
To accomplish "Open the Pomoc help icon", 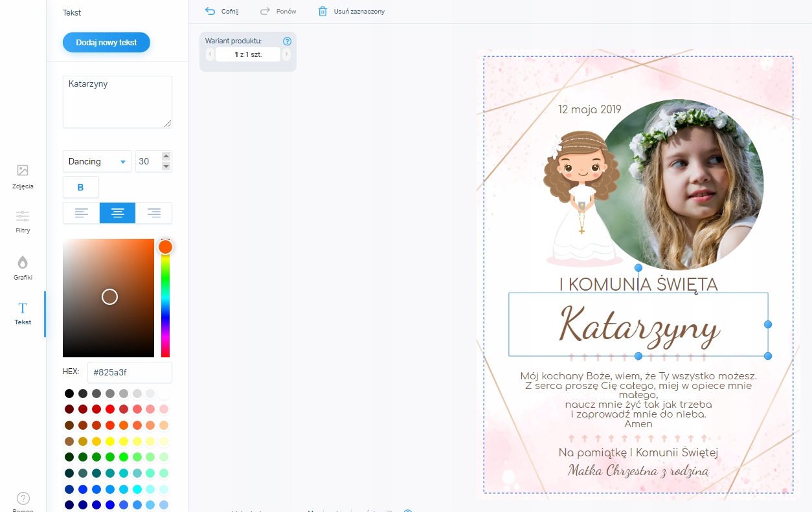I will (23, 498).
